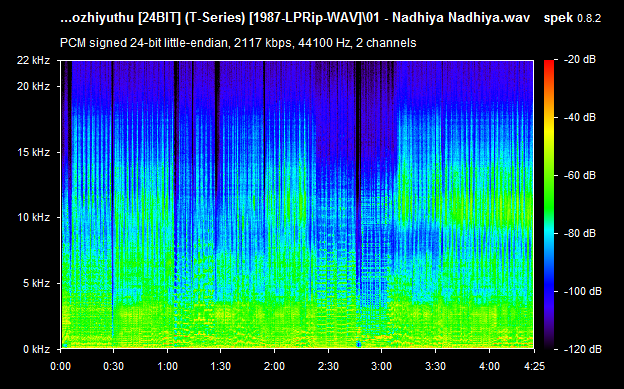
Task: Click the -80 dB legend label
Action: pyautogui.click(x=580, y=233)
